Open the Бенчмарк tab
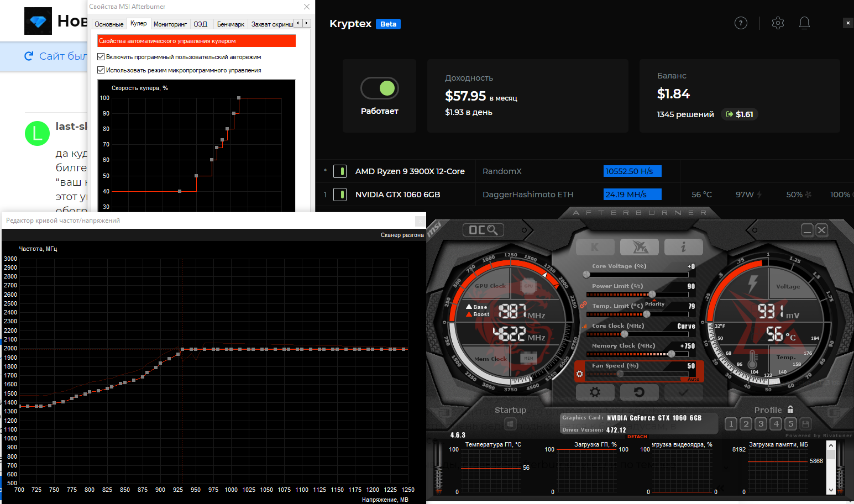854x504 pixels. 230,24
